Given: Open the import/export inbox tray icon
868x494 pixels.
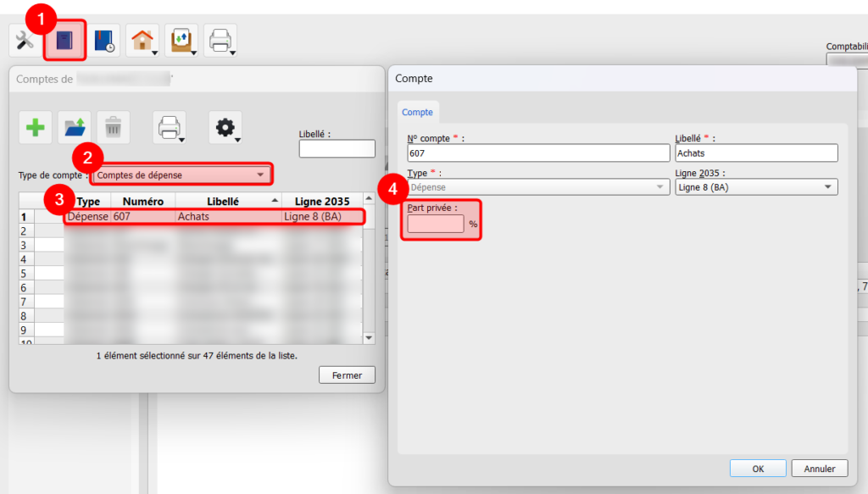Looking at the screenshot, I should tap(181, 41).
